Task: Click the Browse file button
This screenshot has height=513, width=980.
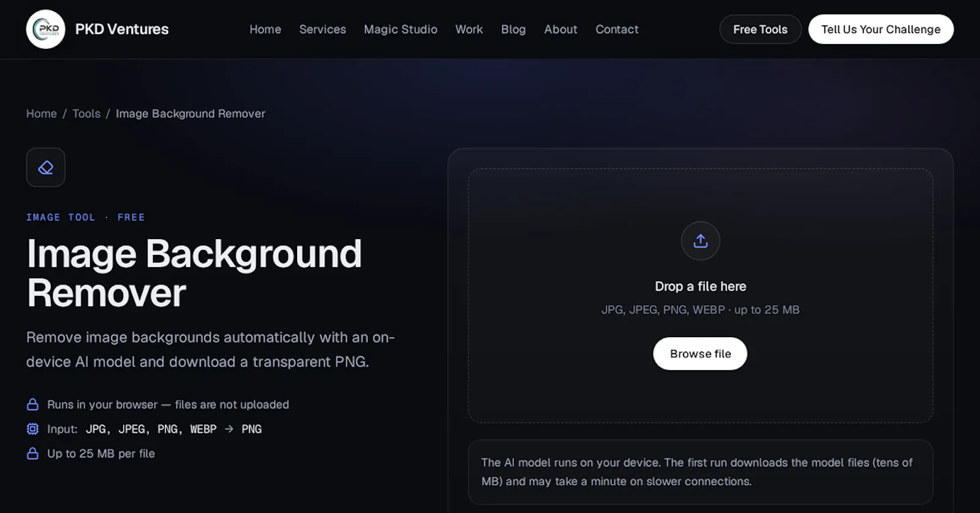Action: coord(700,354)
